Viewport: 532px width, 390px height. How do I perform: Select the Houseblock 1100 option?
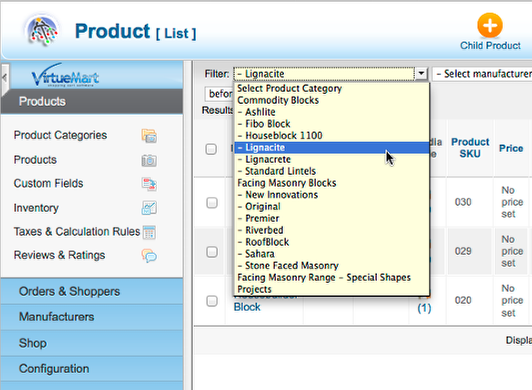pyautogui.click(x=332, y=136)
